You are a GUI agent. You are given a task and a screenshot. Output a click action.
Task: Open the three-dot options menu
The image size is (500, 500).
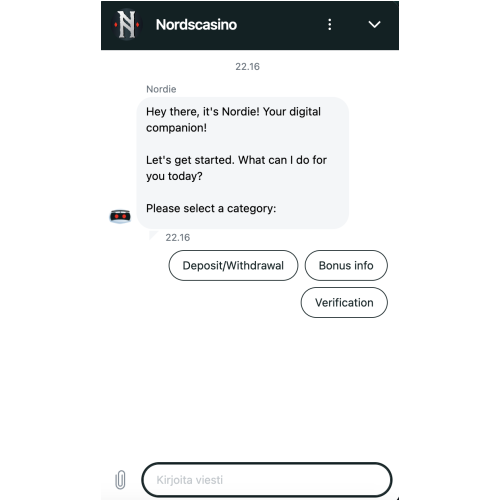[330, 25]
